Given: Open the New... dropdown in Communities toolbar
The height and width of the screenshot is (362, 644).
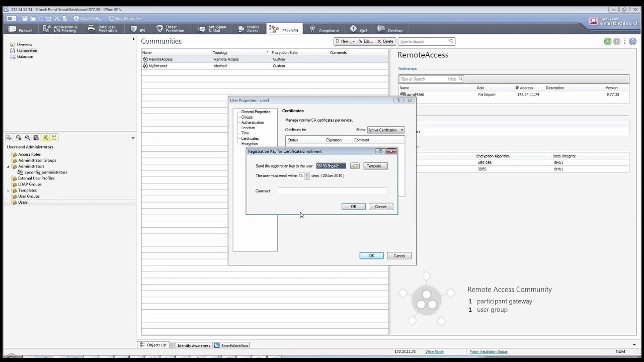Looking at the screenshot, I should point(345,41).
